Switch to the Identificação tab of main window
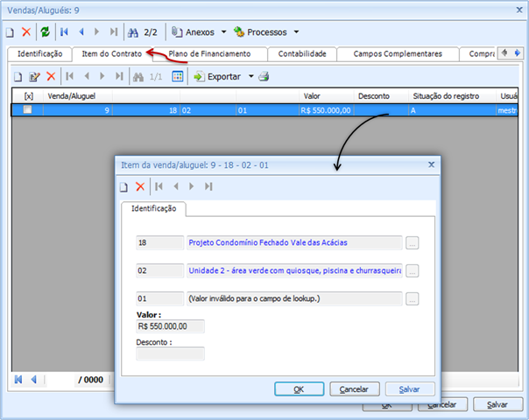Screen dimensions: 529x420 click(x=39, y=54)
